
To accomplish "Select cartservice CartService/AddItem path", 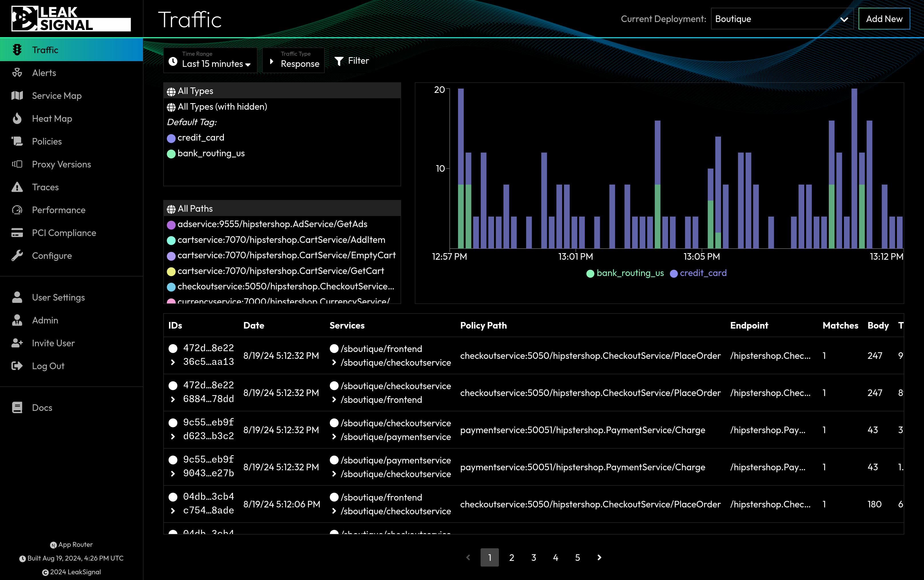I will pos(282,240).
